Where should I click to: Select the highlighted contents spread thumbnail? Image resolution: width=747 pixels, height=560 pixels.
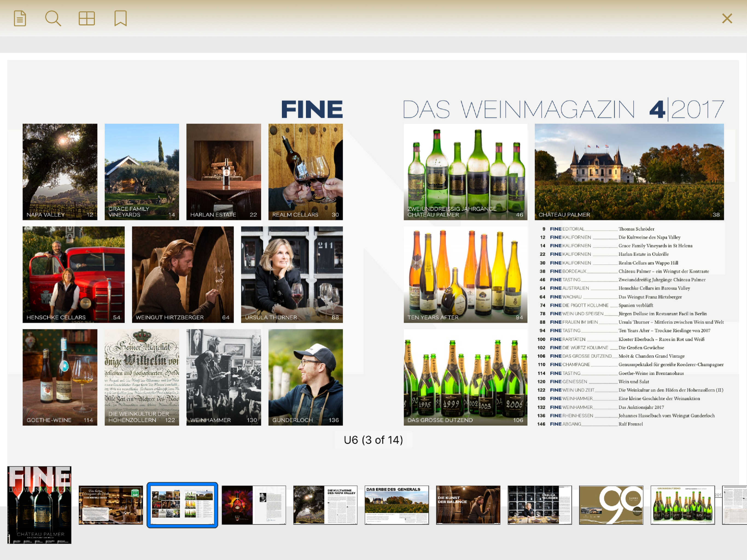coord(182,505)
